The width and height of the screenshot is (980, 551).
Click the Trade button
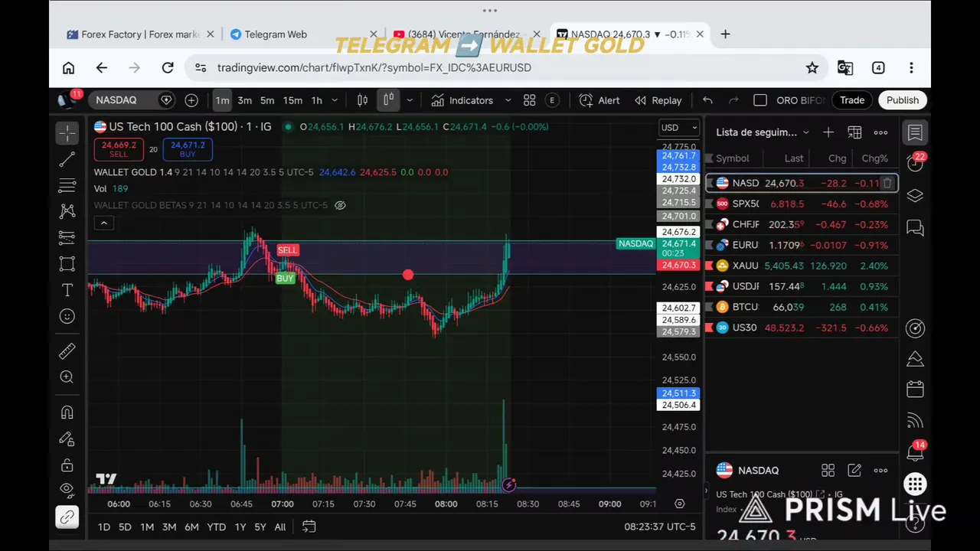[851, 100]
